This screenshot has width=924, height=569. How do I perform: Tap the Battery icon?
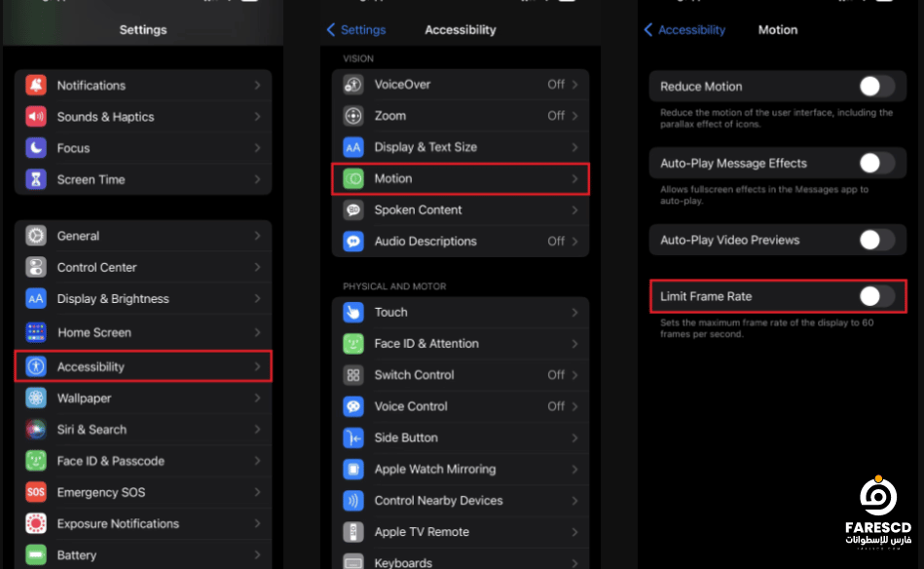tap(36, 554)
